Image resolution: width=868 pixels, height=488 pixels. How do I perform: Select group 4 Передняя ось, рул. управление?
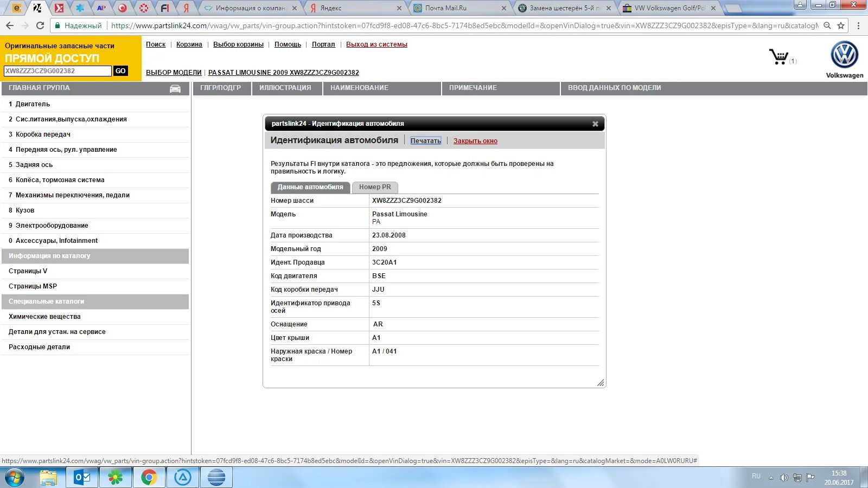tap(95, 150)
